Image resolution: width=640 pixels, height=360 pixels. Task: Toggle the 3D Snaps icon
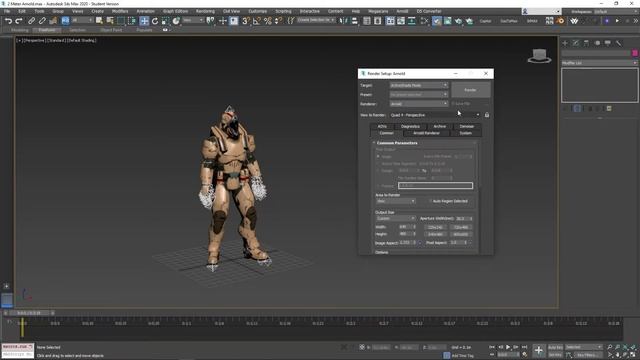point(245,21)
